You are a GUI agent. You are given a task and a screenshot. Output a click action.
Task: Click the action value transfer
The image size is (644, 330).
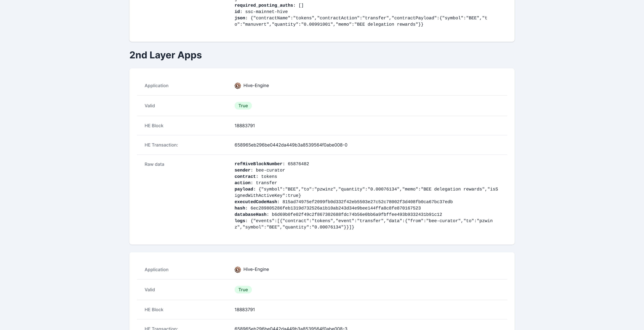pos(266,183)
